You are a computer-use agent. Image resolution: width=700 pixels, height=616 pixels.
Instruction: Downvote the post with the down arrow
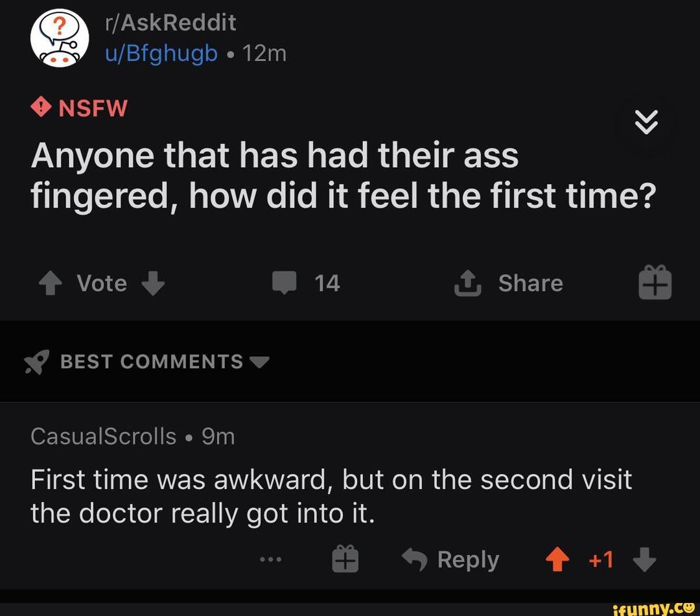(154, 282)
